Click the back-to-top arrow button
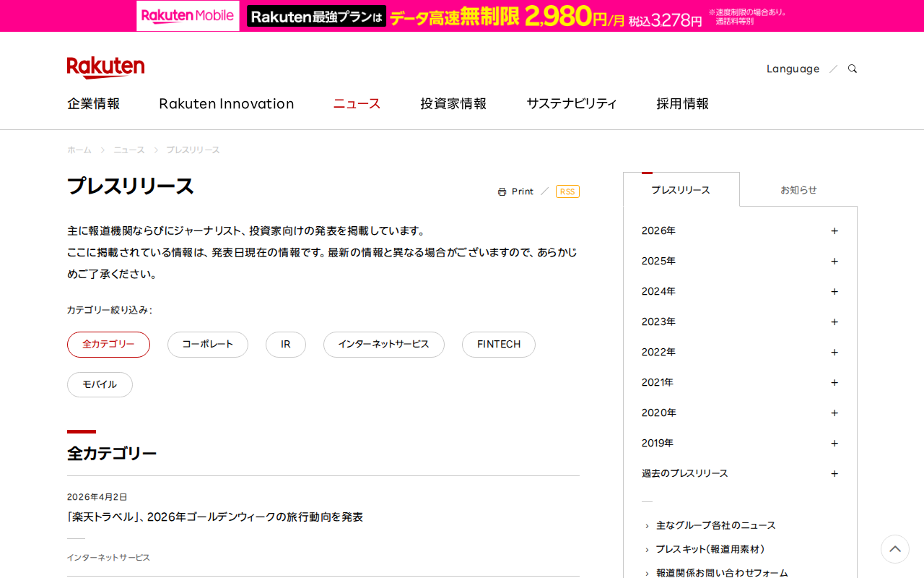 (x=895, y=549)
